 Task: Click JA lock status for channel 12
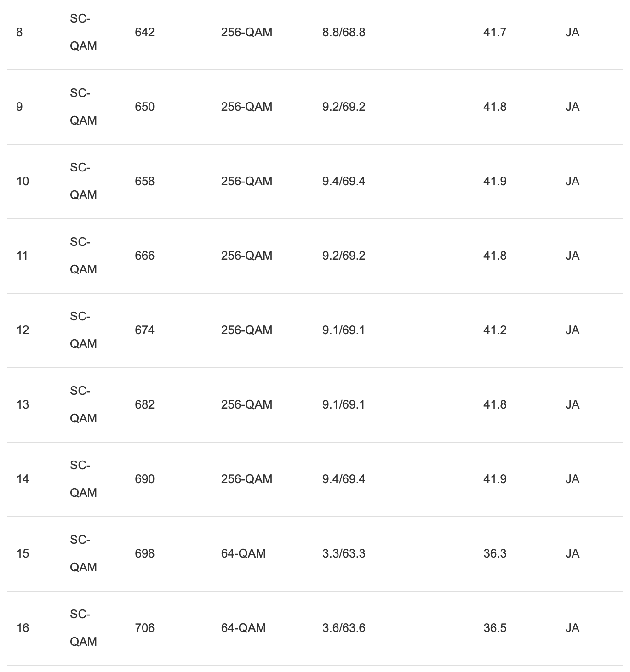click(x=572, y=330)
